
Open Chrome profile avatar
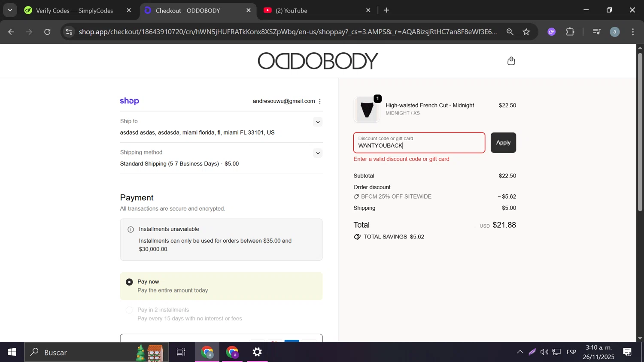coord(615,32)
